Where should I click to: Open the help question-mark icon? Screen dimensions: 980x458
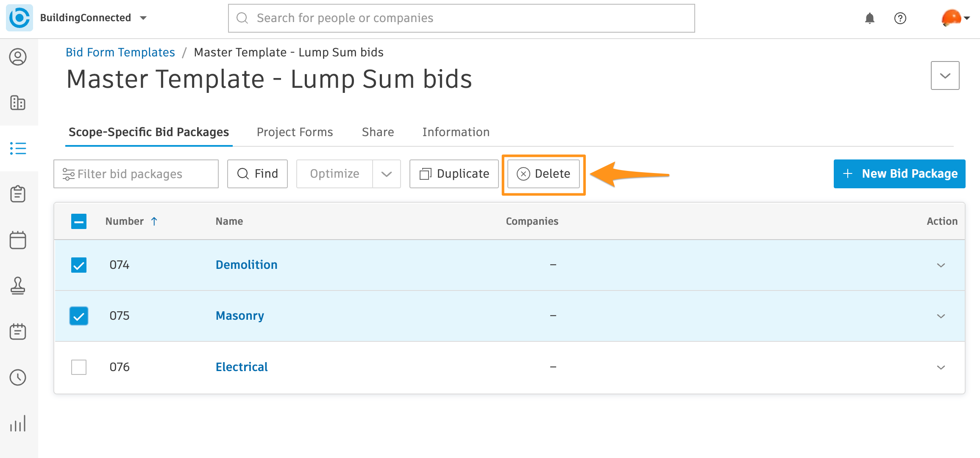coord(900,18)
